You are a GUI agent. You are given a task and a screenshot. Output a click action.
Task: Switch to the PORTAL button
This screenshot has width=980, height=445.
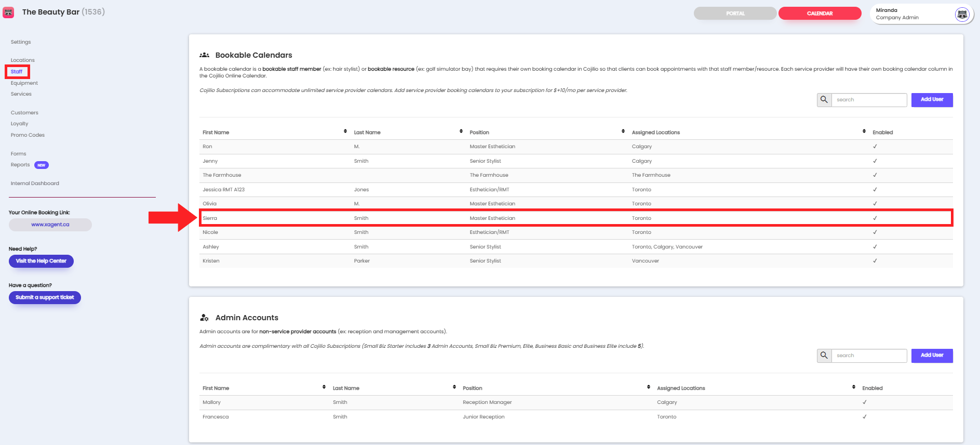point(735,14)
